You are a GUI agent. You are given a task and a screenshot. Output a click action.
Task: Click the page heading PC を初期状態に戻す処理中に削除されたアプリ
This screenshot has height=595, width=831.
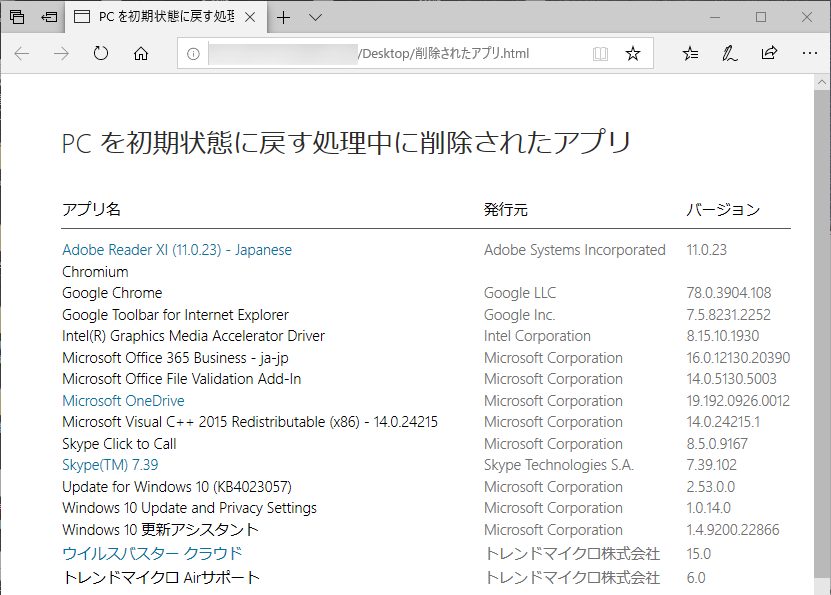(x=346, y=143)
